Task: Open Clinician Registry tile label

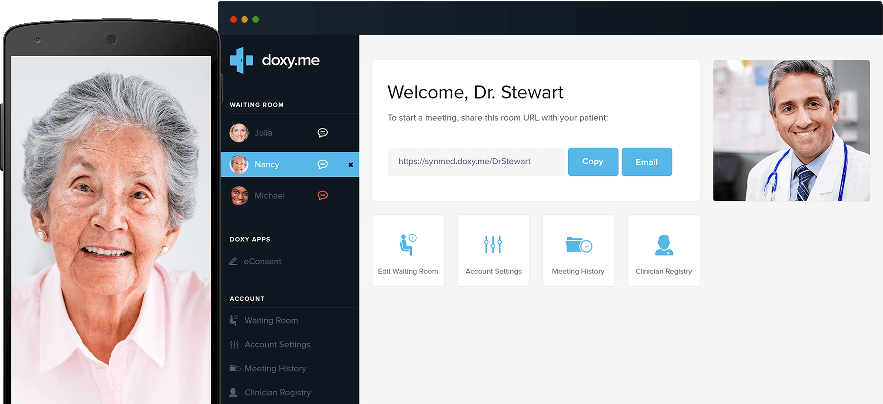Action: [664, 272]
